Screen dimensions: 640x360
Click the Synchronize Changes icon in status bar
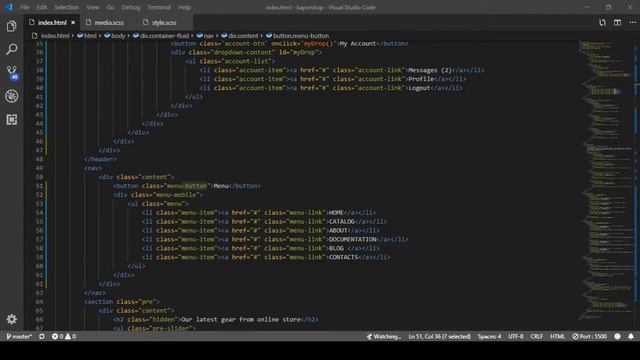(42, 336)
